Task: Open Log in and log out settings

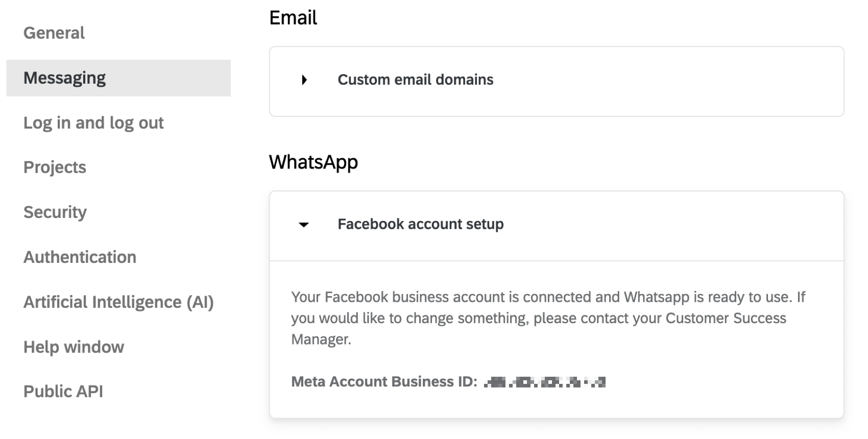Action: click(93, 123)
